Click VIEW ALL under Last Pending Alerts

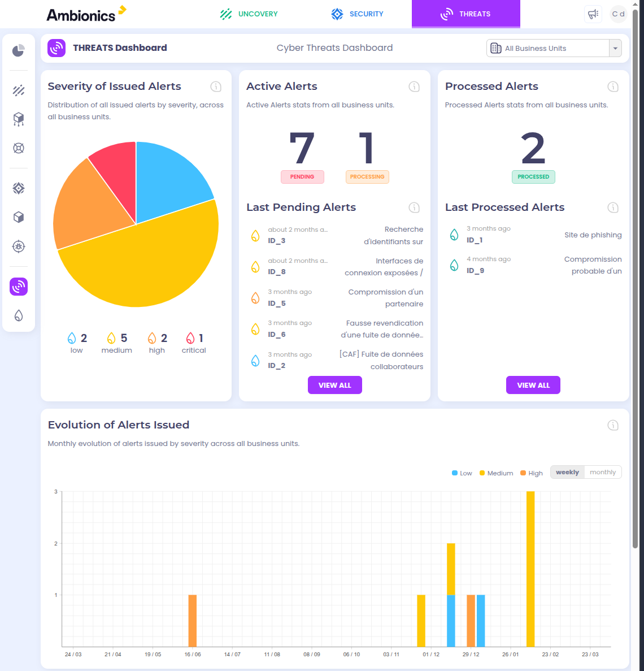pyautogui.click(x=334, y=385)
